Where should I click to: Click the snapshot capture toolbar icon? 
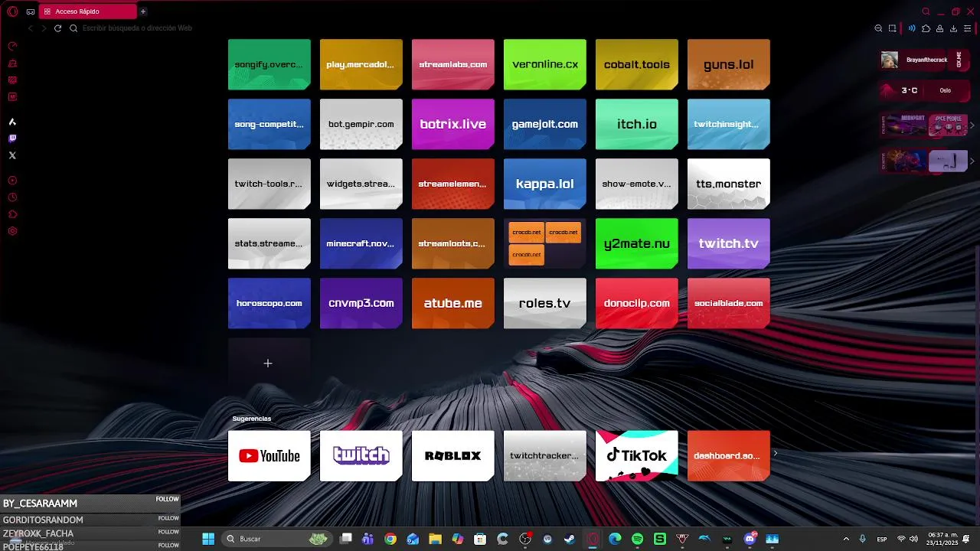tap(893, 28)
